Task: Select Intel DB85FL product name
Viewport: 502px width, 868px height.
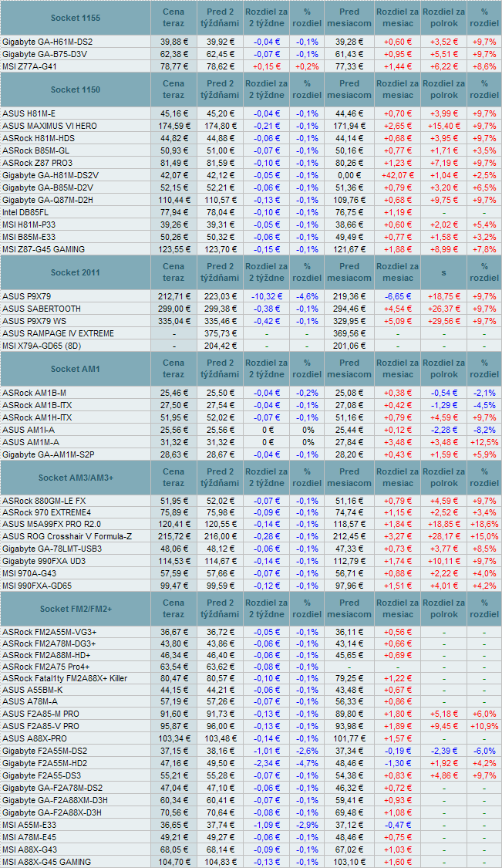Action: point(27,212)
